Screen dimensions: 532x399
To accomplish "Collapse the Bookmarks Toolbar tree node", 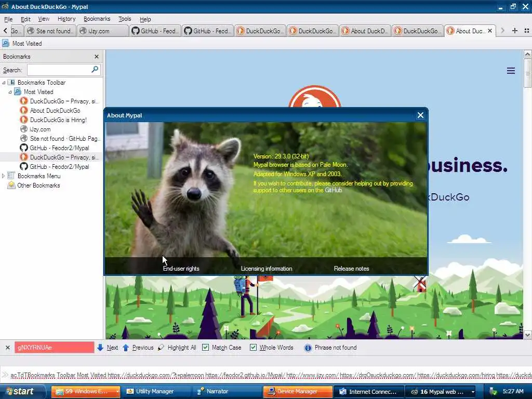I will click(4, 83).
